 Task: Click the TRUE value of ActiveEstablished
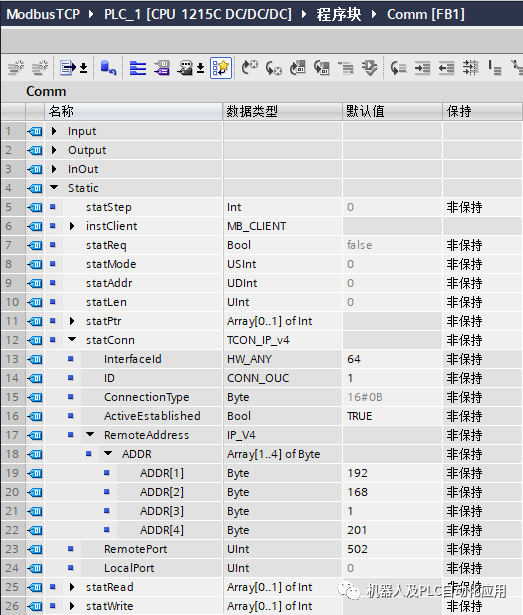(x=359, y=416)
